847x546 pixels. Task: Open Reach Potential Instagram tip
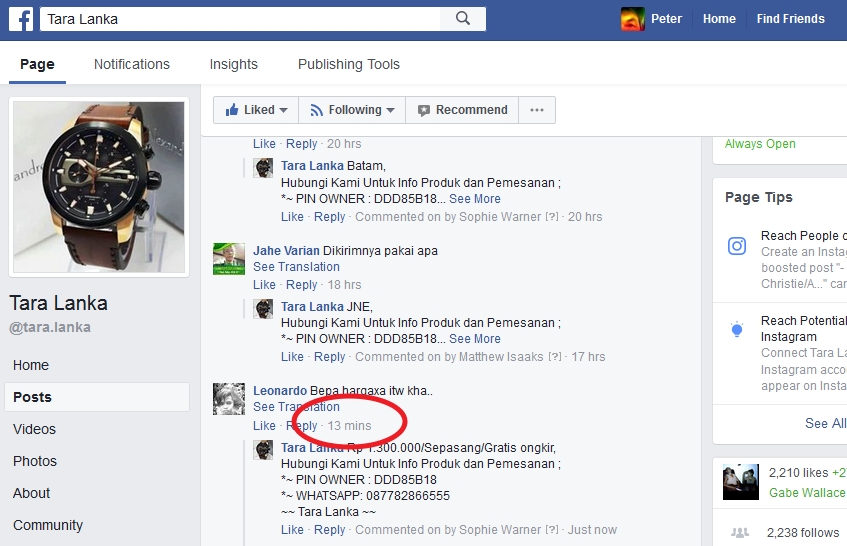[x=804, y=328]
